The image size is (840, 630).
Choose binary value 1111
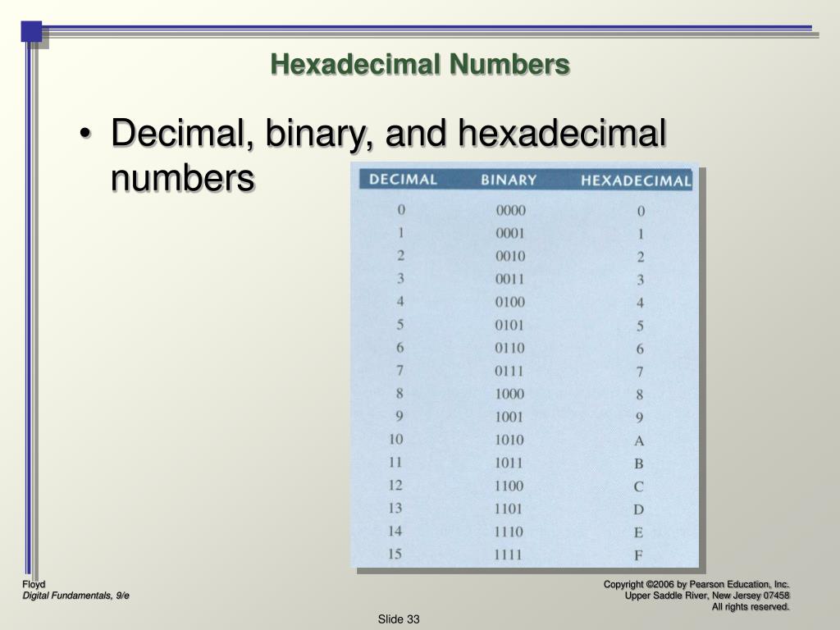507,555
